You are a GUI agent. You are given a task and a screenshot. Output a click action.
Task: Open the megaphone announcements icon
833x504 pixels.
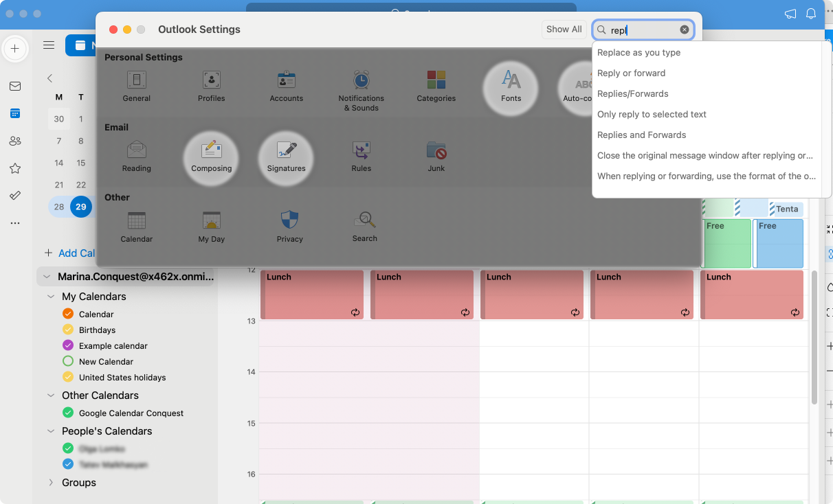pos(790,14)
